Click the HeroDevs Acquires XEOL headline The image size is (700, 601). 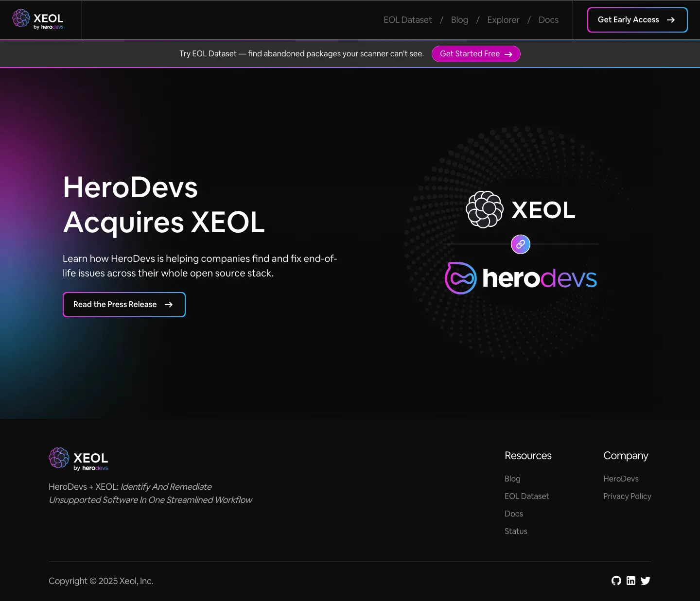click(x=164, y=205)
